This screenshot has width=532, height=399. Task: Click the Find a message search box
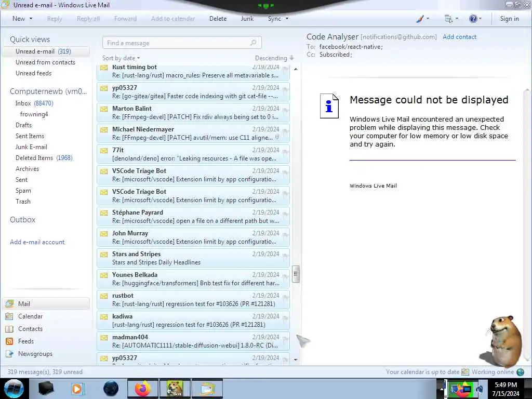click(182, 43)
